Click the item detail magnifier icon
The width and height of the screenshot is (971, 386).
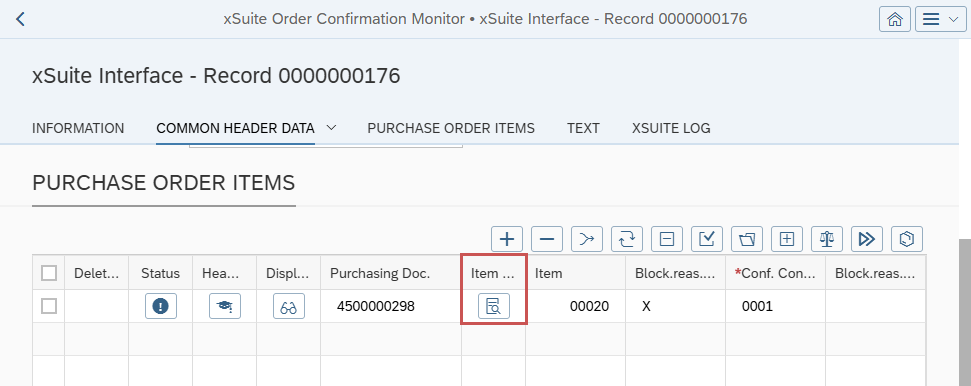494,306
